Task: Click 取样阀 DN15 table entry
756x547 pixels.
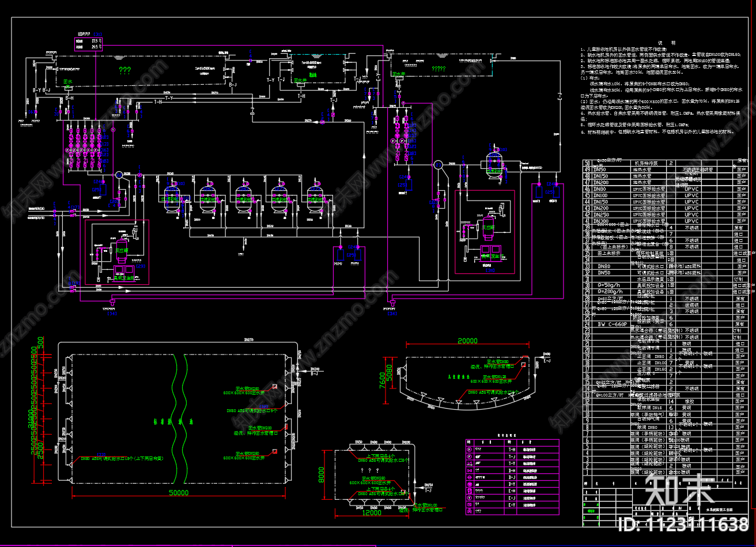Action: pos(649,408)
